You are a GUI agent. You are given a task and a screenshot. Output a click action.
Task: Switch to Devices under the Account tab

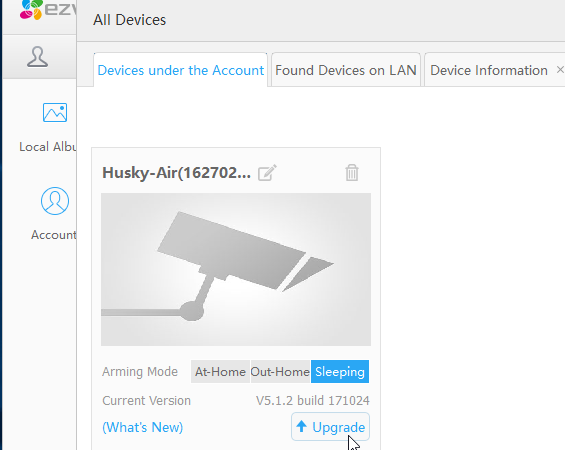[181, 70]
